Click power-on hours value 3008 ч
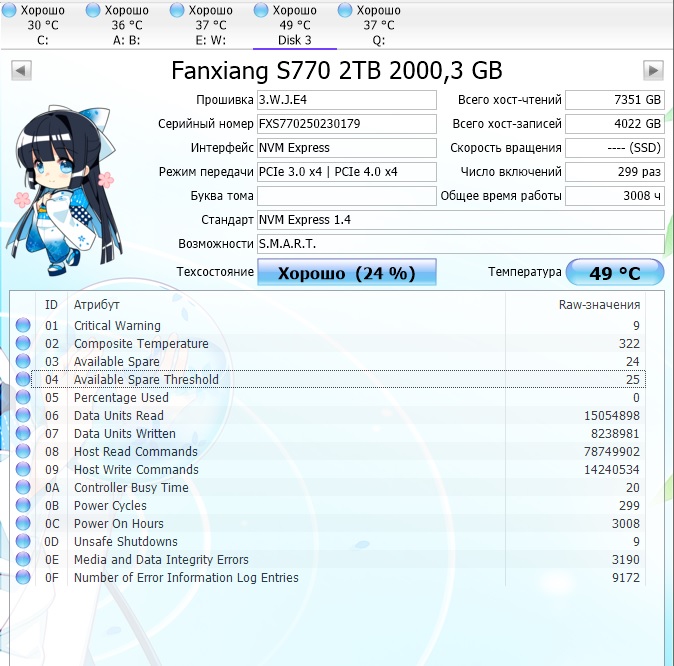674x666 pixels. point(615,196)
